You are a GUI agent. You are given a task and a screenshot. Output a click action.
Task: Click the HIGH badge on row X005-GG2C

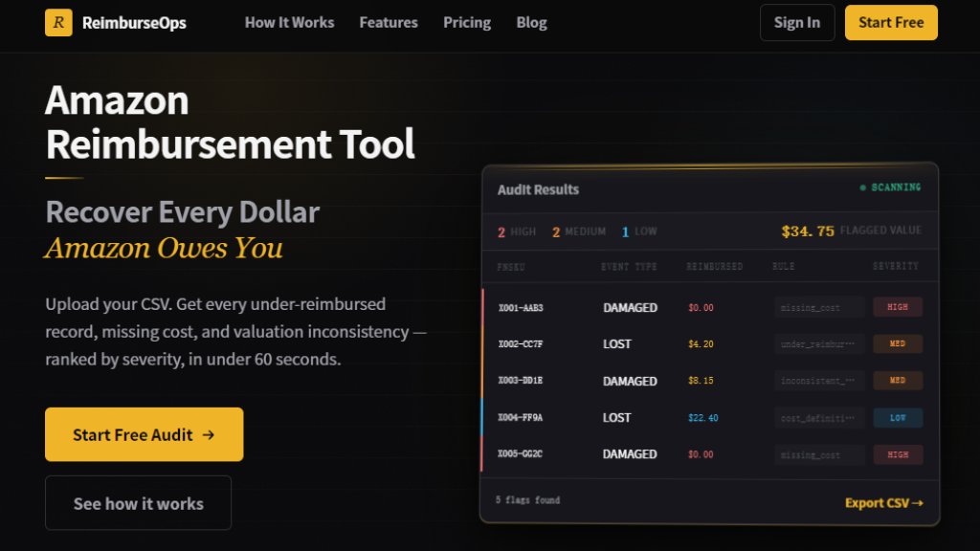tap(898, 454)
